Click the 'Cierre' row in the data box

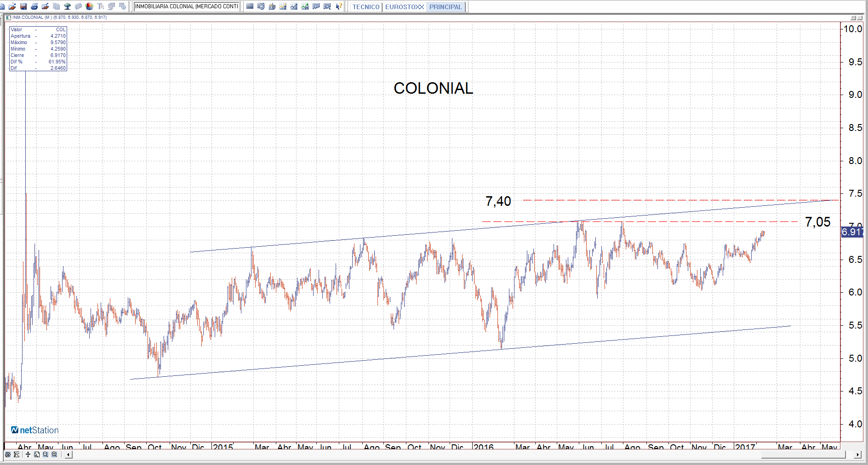[x=38, y=55]
